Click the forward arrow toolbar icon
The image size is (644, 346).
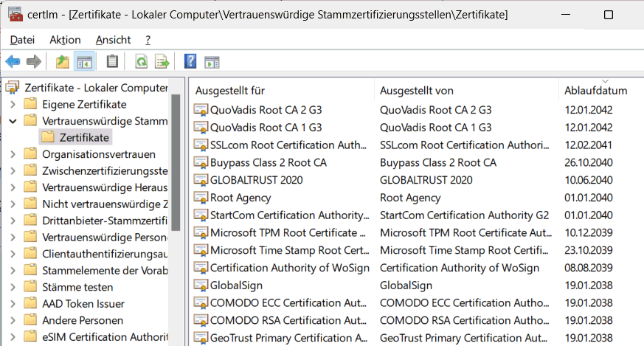tap(34, 62)
